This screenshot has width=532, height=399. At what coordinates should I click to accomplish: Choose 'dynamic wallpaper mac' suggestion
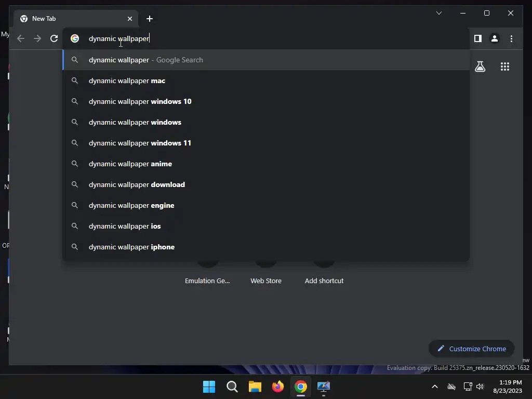(266, 81)
